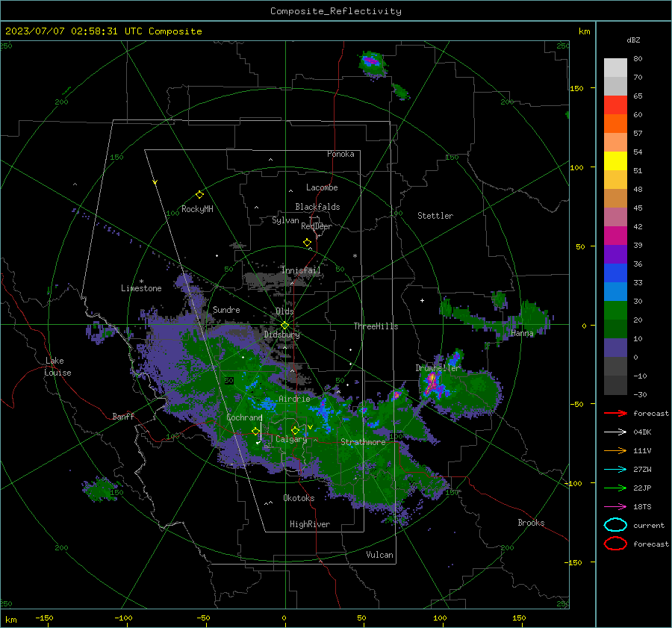Viewport: 672px width, 628px height.
Task: Click the white caret marker below Ponoka
Action: click(x=270, y=160)
